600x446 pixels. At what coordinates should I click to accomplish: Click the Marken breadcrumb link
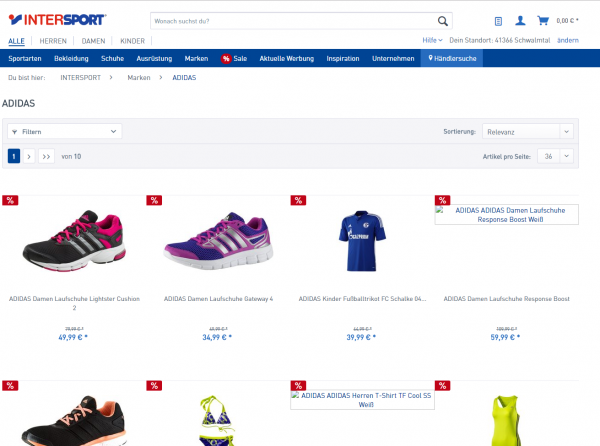coord(139,78)
